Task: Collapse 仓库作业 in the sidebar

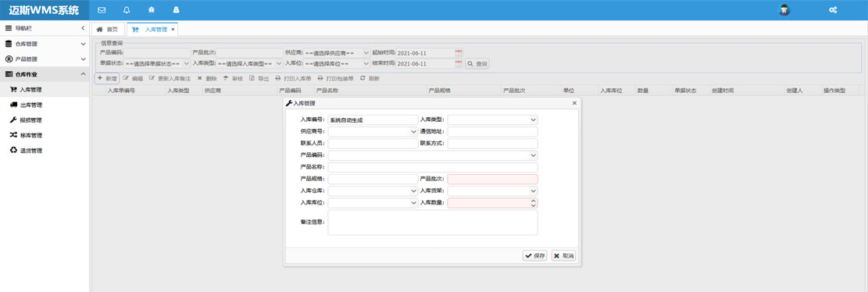Action: point(45,74)
